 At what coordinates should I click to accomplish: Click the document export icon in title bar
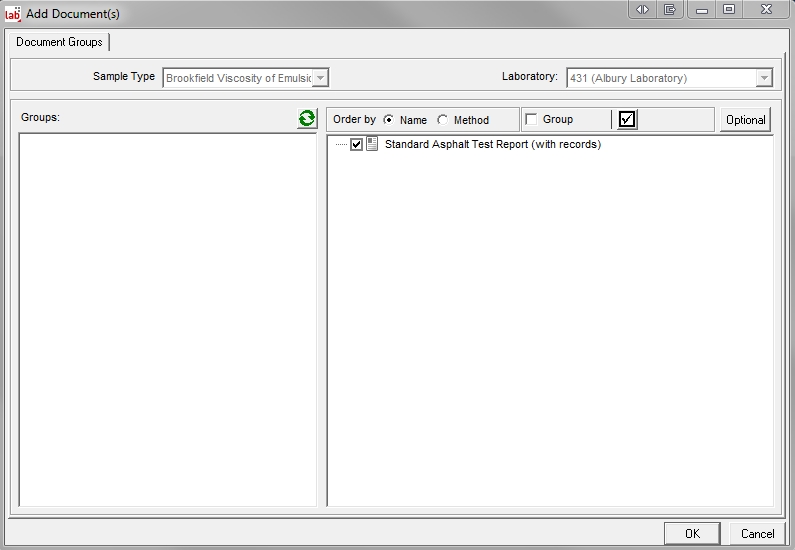[669, 9]
